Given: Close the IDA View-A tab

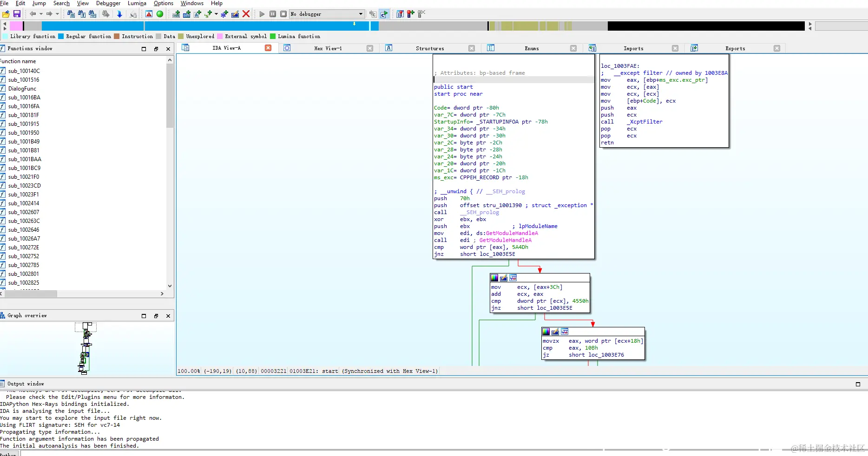Looking at the screenshot, I should click(x=268, y=48).
